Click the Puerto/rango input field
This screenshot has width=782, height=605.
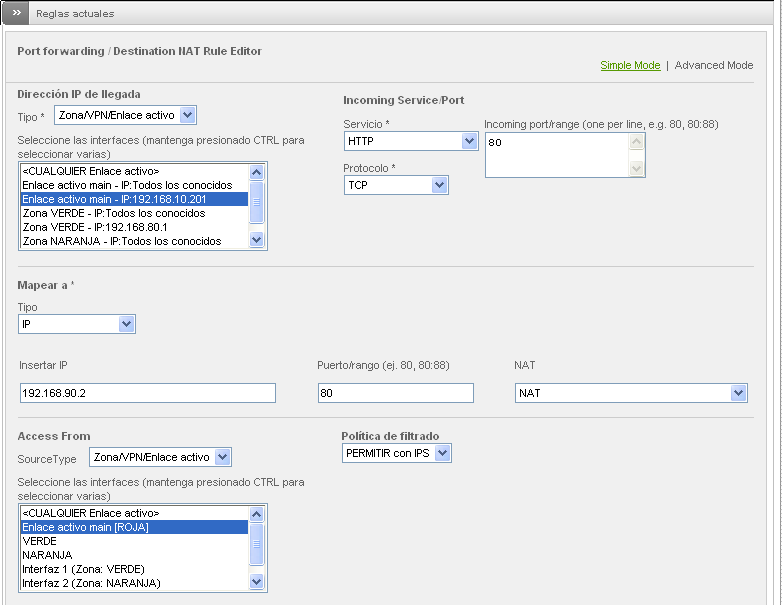pos(394,393)
